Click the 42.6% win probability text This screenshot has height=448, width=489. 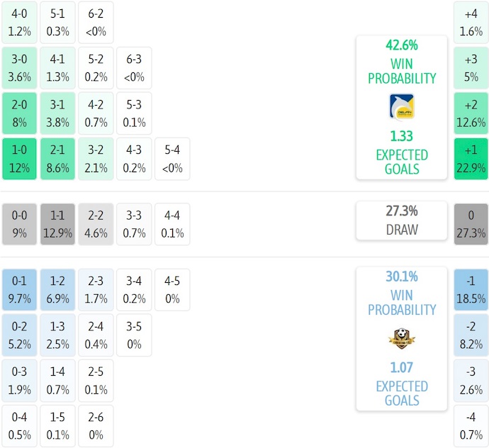(401, 45)
